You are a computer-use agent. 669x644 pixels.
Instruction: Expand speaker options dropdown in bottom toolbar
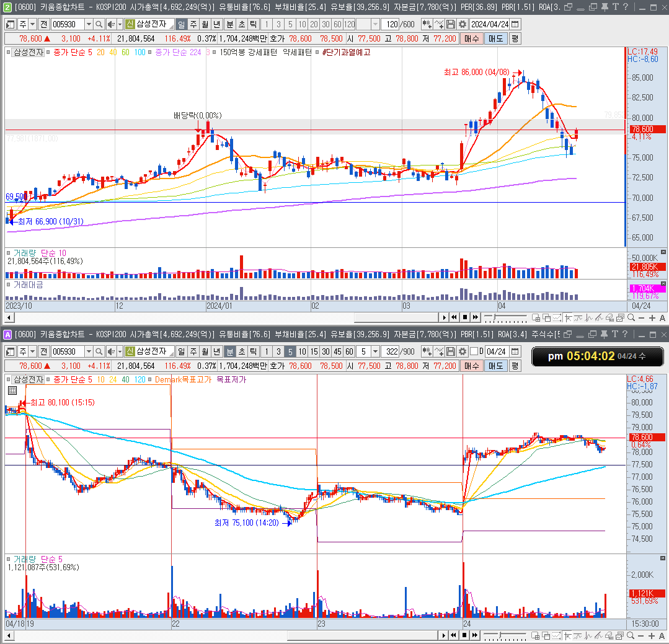click(120, 351)
